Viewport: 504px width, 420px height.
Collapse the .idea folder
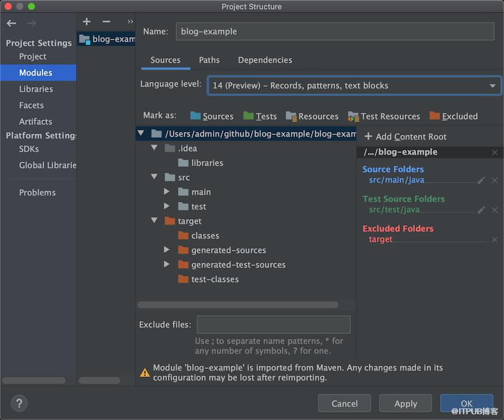(x=154, y=148)
